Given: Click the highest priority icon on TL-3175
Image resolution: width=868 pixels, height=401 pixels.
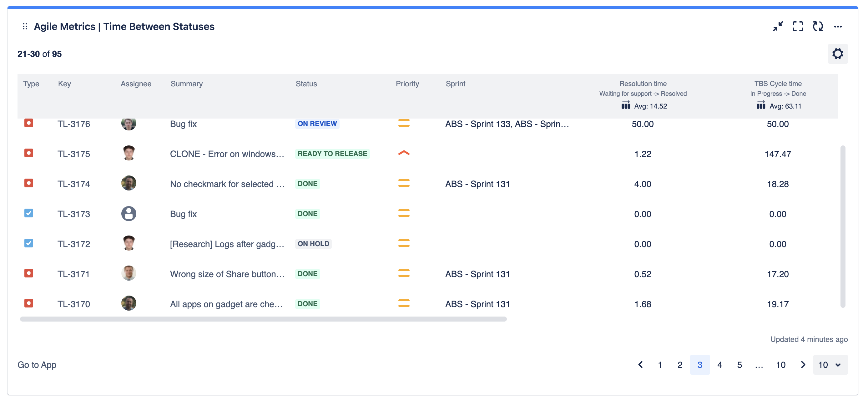Looking at the screenshot, I should (403, 153).
